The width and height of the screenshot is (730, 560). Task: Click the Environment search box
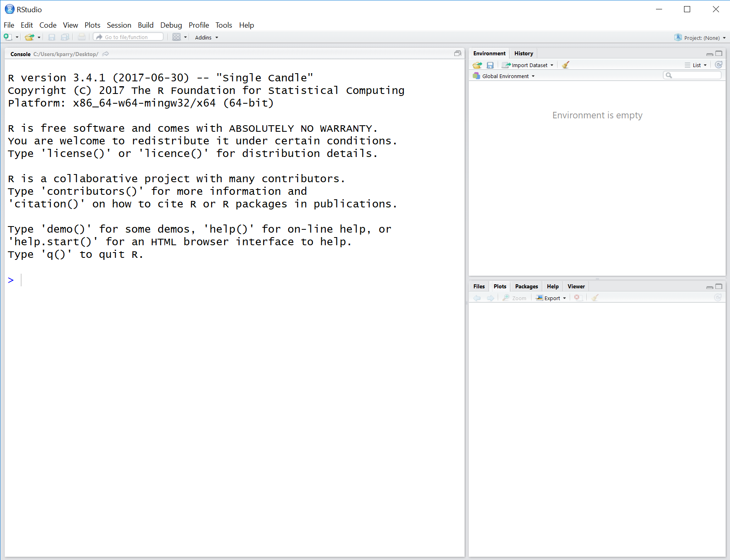pyautogui.click(x=692, y=75)
